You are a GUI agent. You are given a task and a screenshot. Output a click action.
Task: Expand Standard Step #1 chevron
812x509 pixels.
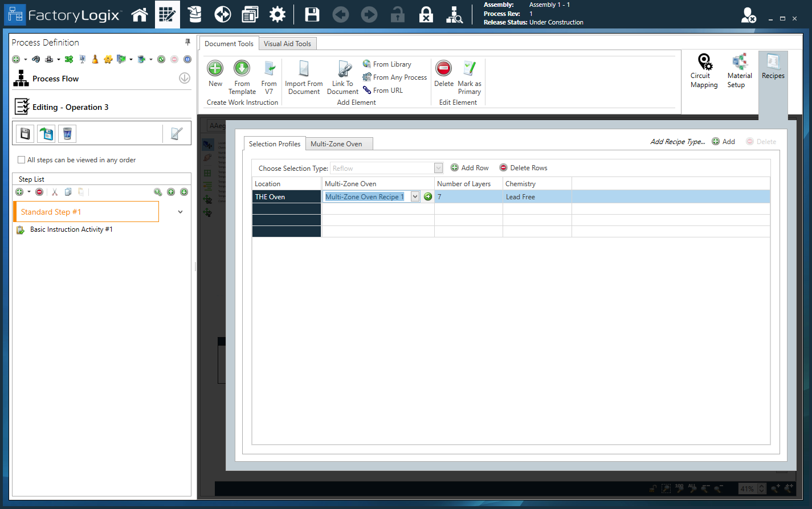pyautogui.click(x=180, y=212)
